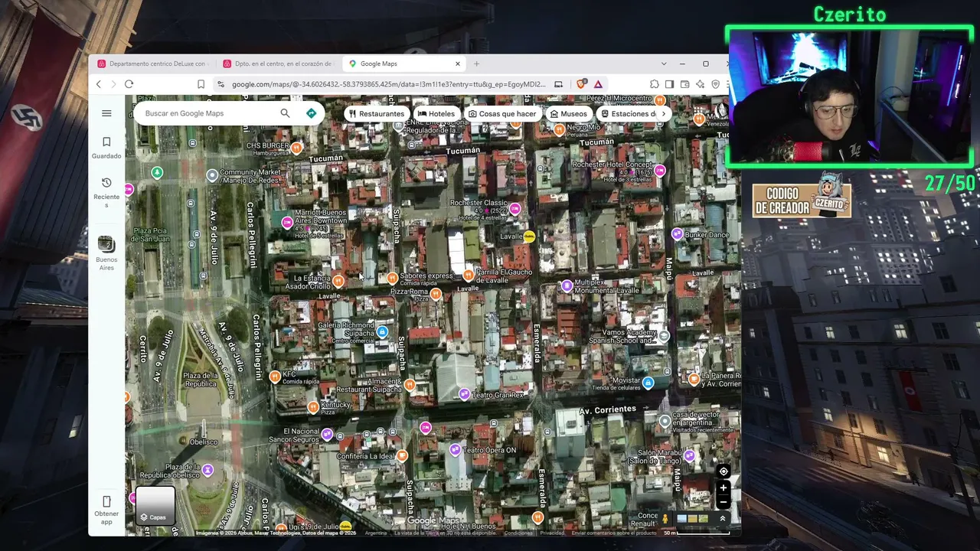Screen dimensions: 980x551
Task: Select the Galería Richmond Suipacha shopping marker
Action: [x=382, y=331]
